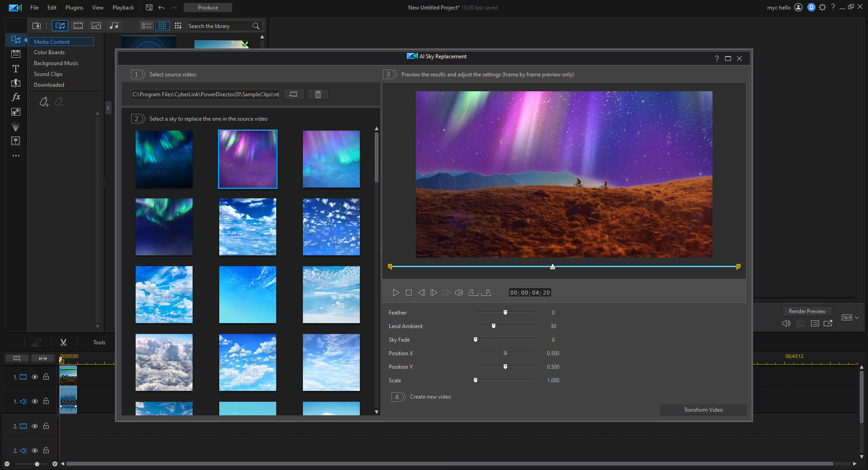Select the Transition Room icon
This screenshot has width=868, height=470.
click(16, 84)
